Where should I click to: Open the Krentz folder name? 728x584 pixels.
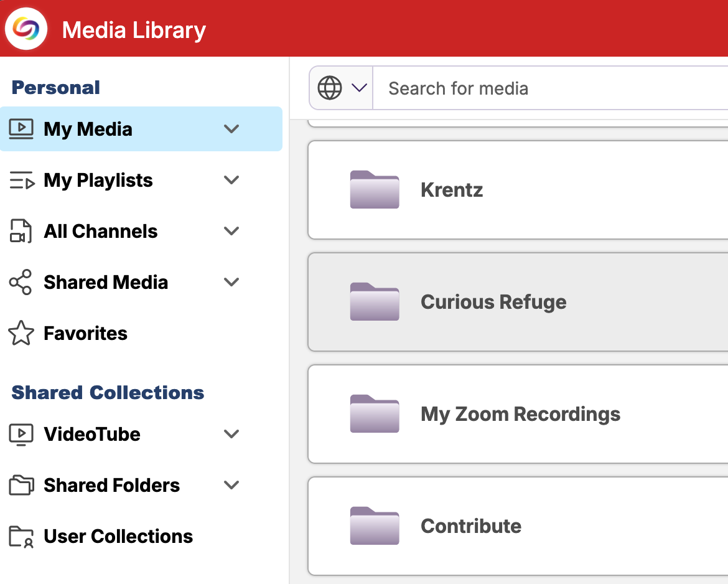(452, 189)
